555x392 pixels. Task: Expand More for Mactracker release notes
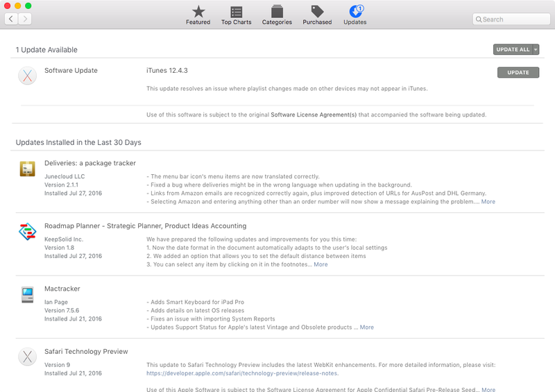367,327
